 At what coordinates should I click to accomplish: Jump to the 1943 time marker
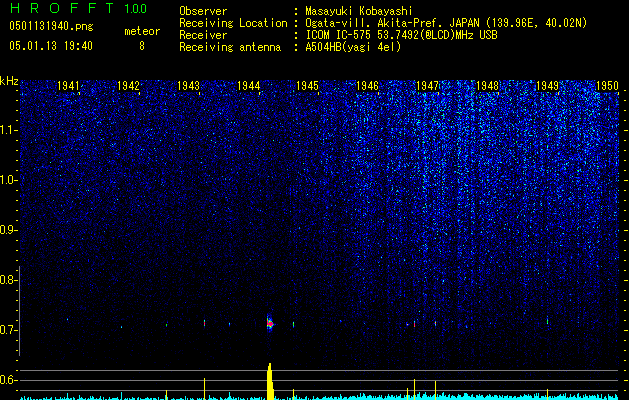pos(188,85)
